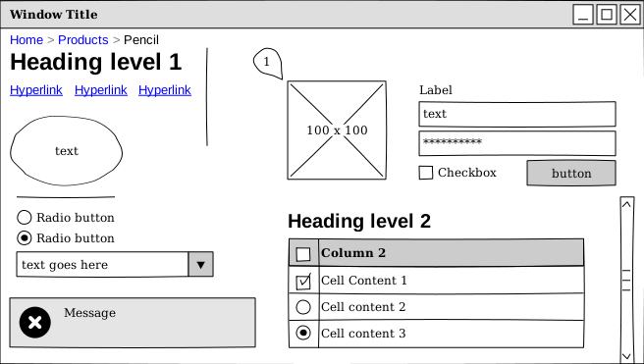Select the radio button in Cell content 2 row

[x=303, y=307]
